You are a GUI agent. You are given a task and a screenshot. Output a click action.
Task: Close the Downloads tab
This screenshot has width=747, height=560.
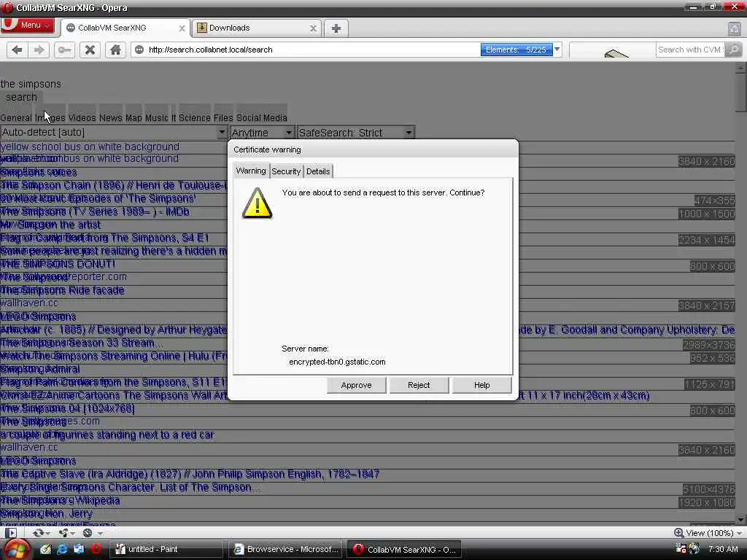click(313, 28)
